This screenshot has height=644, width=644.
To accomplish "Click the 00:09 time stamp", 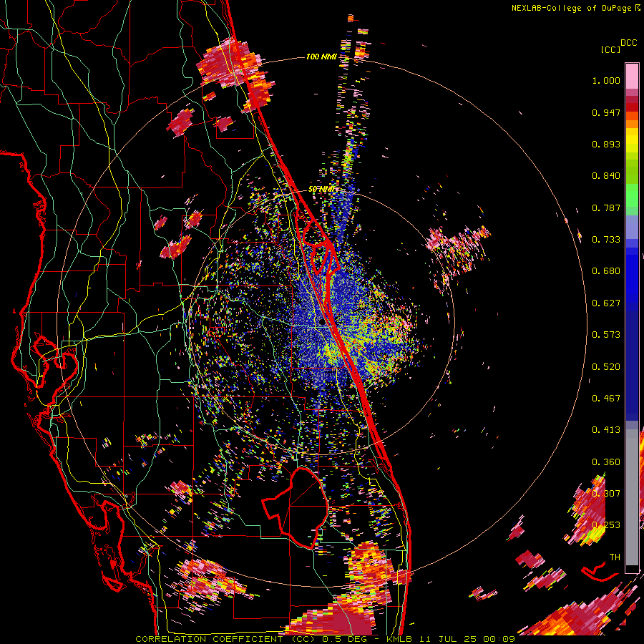I will (x=499, y=639).
